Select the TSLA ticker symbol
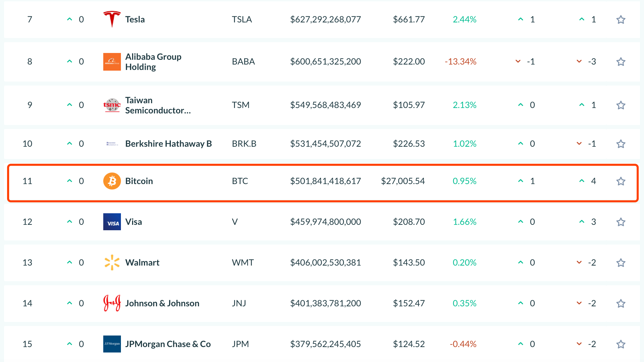 (x=242, y=19)
